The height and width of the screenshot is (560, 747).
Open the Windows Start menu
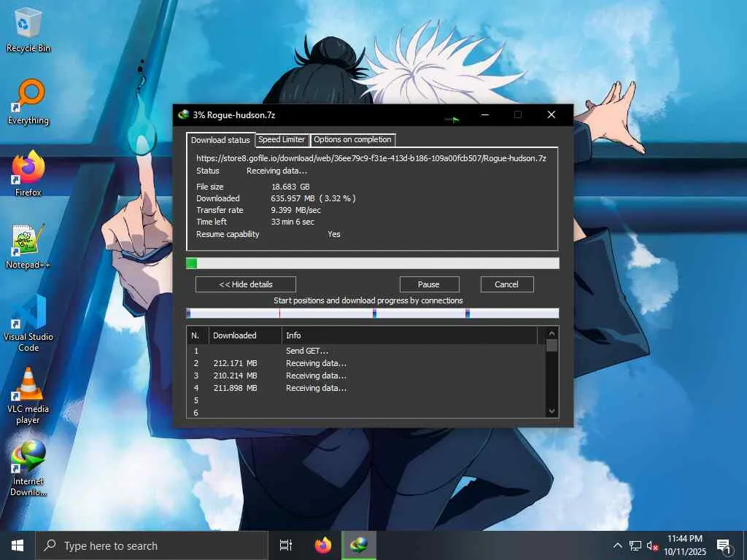[x=18, y=545]
